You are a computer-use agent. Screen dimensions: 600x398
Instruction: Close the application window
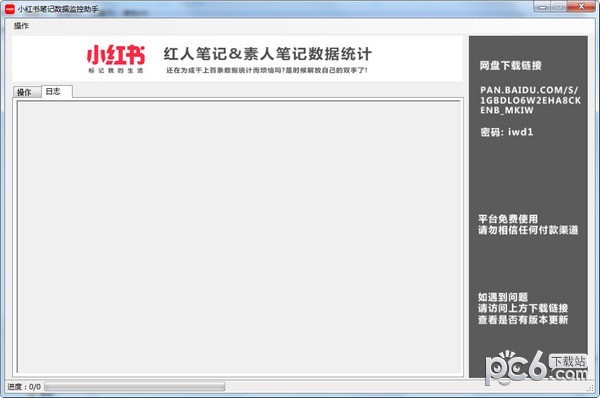click(580, 7)
